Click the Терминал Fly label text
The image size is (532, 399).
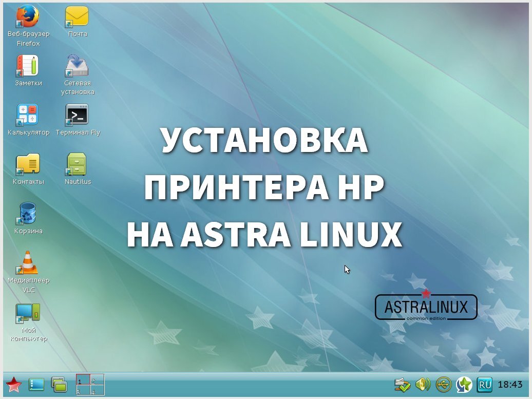[x=78, y=132]
